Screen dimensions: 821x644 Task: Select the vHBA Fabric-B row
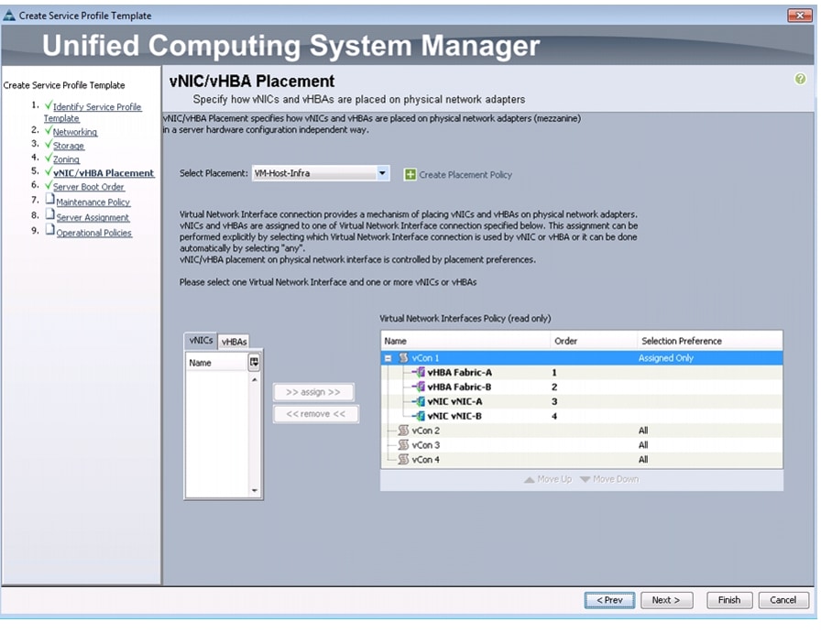pyautogui.click(x=582, y=387)
